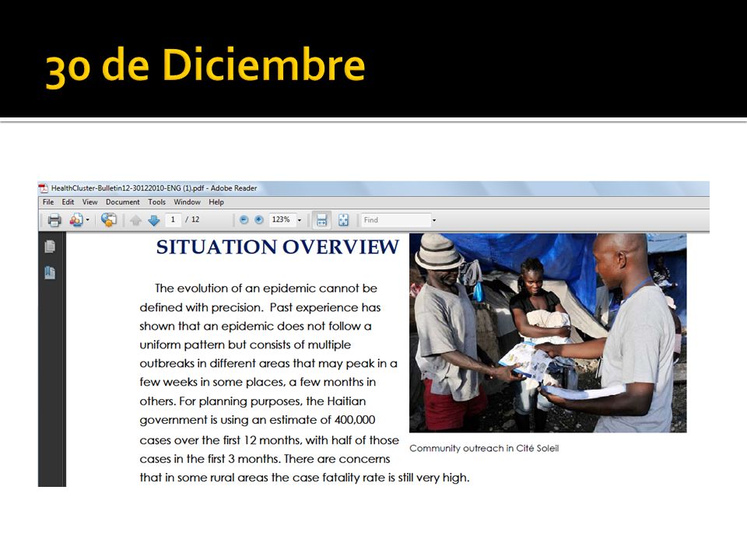Click the fit one full page icon
The height and width of the screenshot is (560, 747).
click(343, 219)
